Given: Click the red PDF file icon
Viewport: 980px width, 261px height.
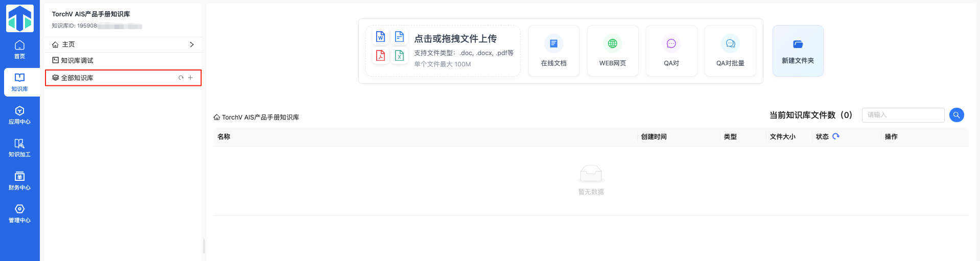Looking at the screenshot, I should [381, 55].
